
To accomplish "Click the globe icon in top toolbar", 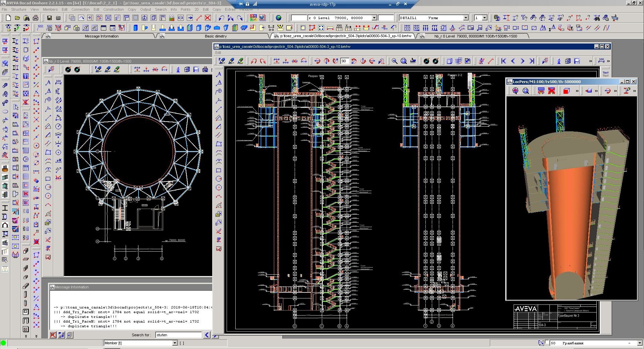I will (279, 18).
